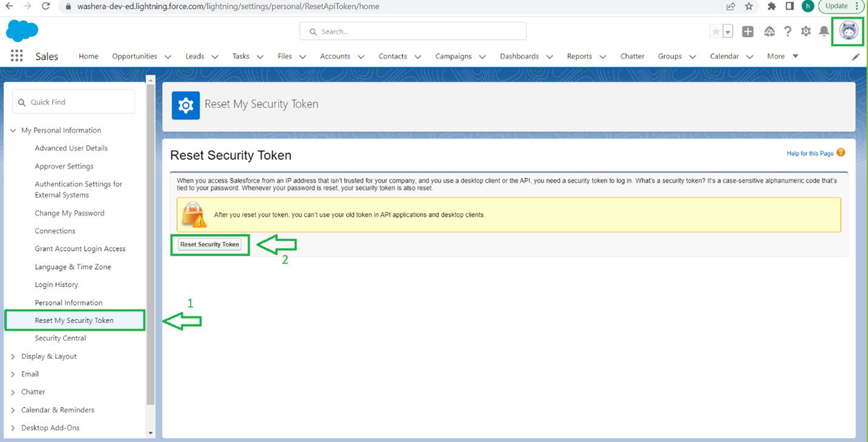Click the share page icon in the address bar

[x=730, y=6]
